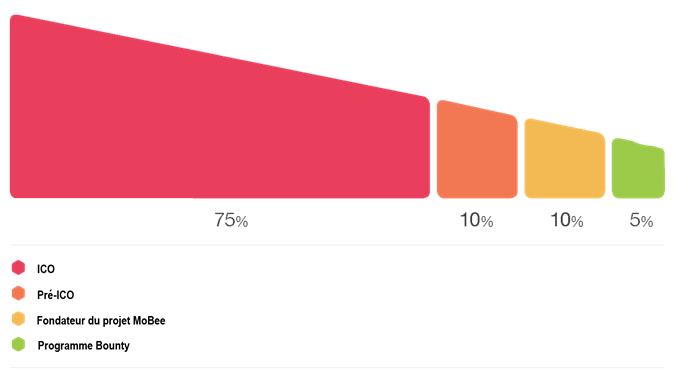Click the yellow Fondateur hexagon legend icon
This screenshot has width=673, height=383.
tap(18, 319)
